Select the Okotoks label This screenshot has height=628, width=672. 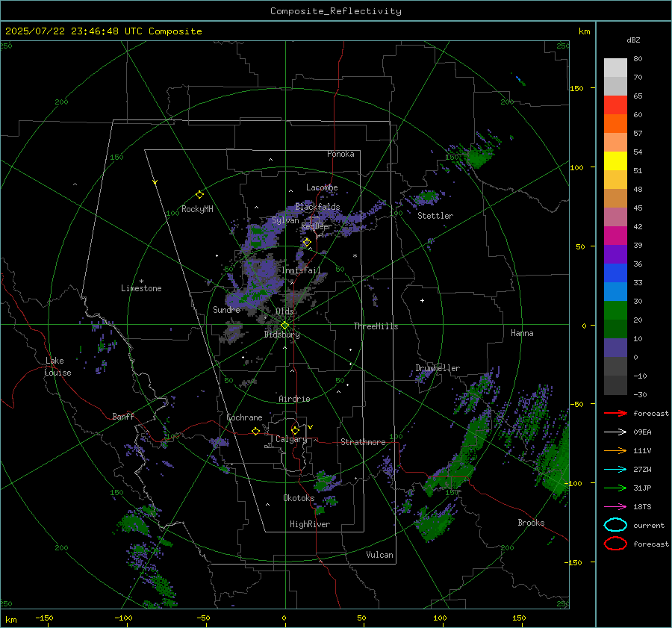(x=299, y=498)
